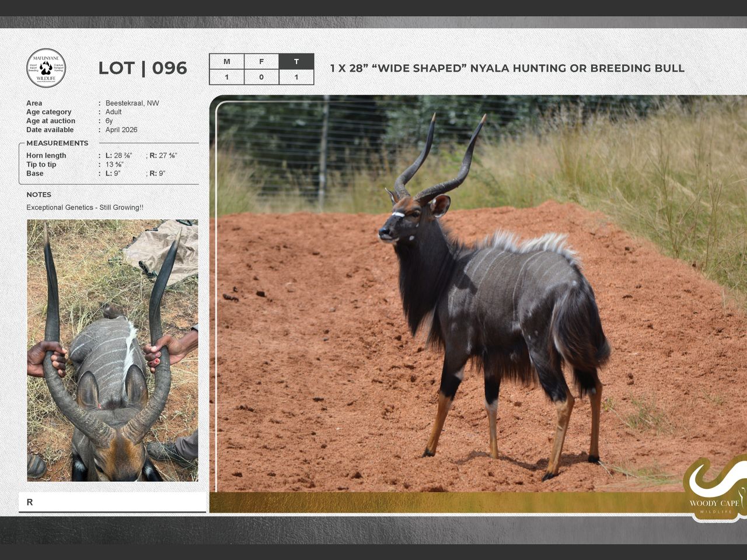The image size is (747, 560).
Task: Click the NOTES section heading
Action: tap(39, 195)
